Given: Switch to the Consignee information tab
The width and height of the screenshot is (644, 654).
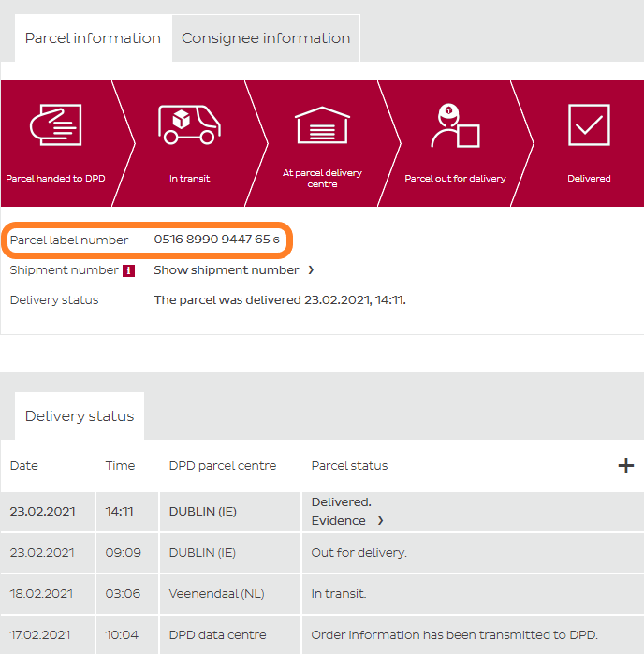Looking at the screenshot, I should pos(266,38).
